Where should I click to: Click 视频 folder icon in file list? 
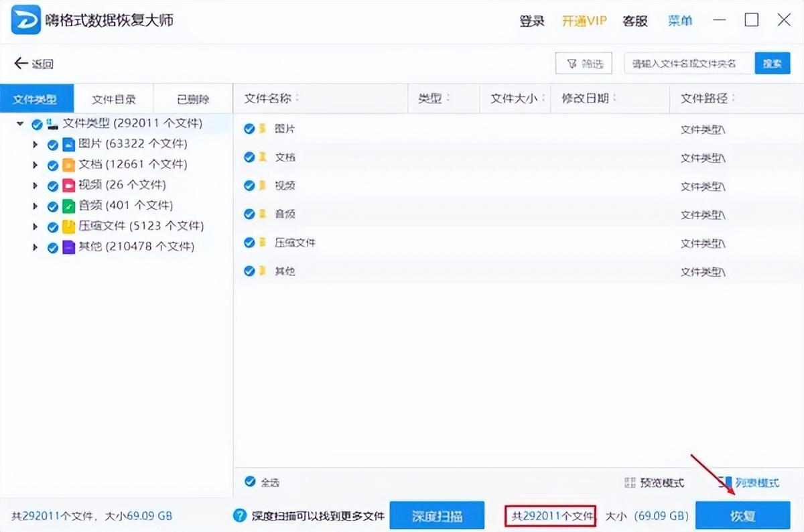263,186
